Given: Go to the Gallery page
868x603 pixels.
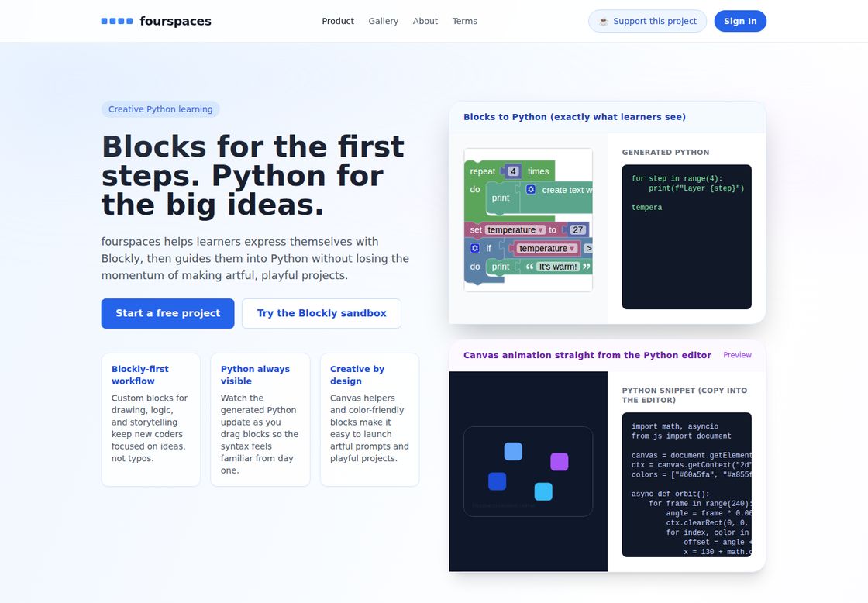Looking at the screenshot, I should (383, 21).
